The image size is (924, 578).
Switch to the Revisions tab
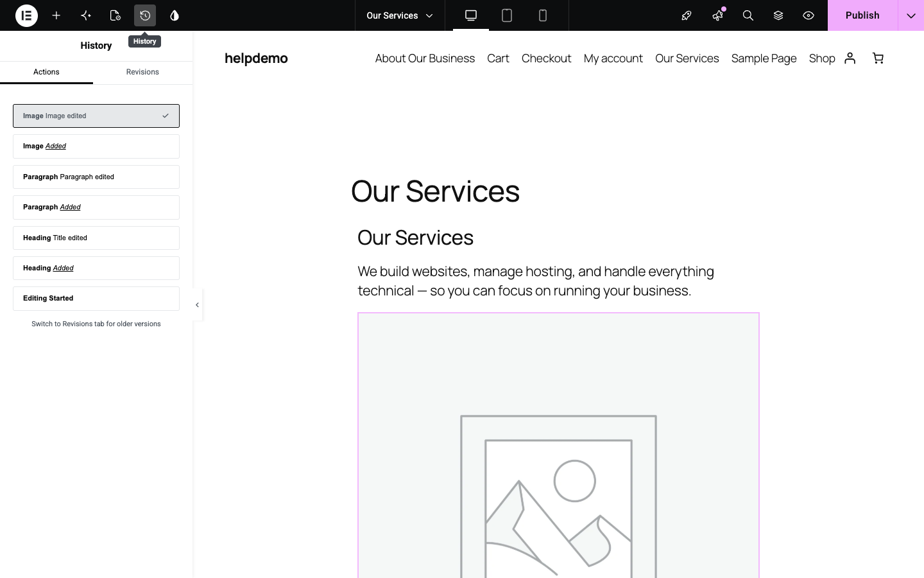(142, 72)
